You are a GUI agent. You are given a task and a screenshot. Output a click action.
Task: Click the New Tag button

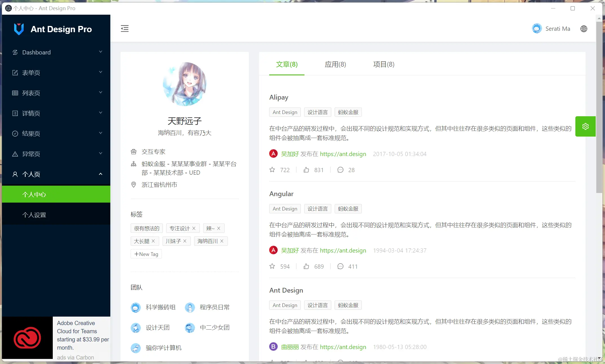[146, 254]
